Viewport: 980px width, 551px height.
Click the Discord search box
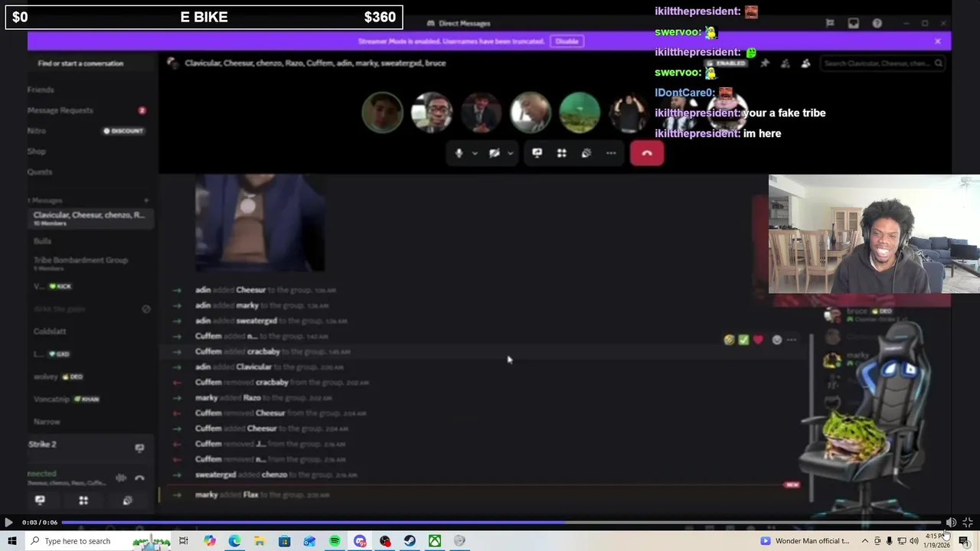884,64
